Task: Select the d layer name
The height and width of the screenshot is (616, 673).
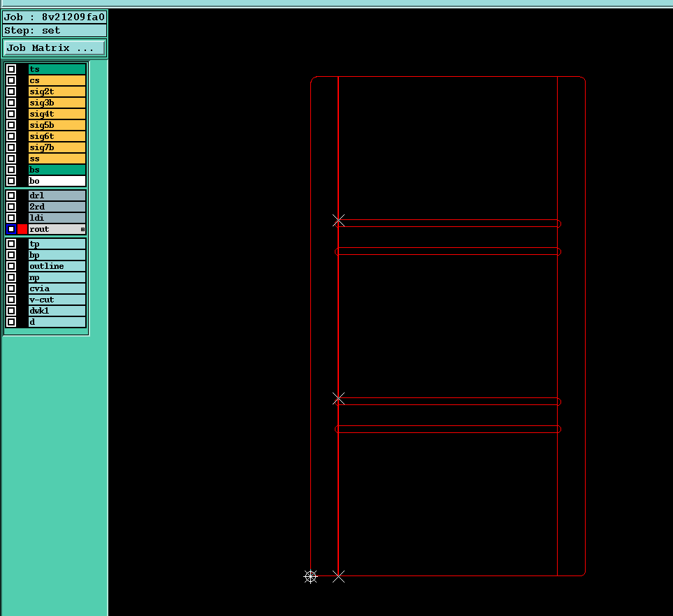Action: click(x=57, y=322)
